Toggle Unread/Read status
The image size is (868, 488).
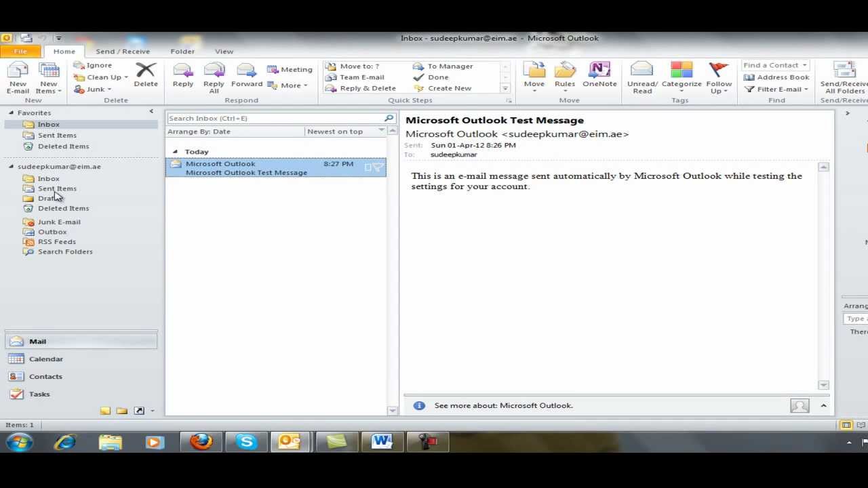tap(642, 78)
